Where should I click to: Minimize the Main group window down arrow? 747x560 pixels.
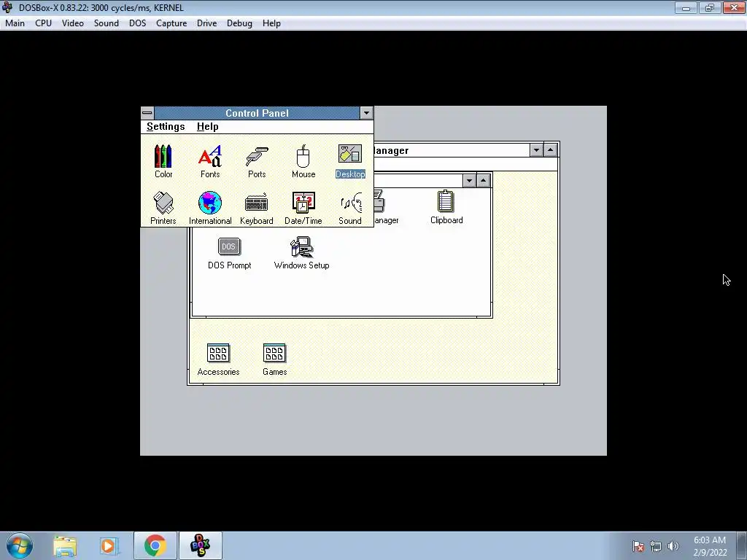coord(469,181)
